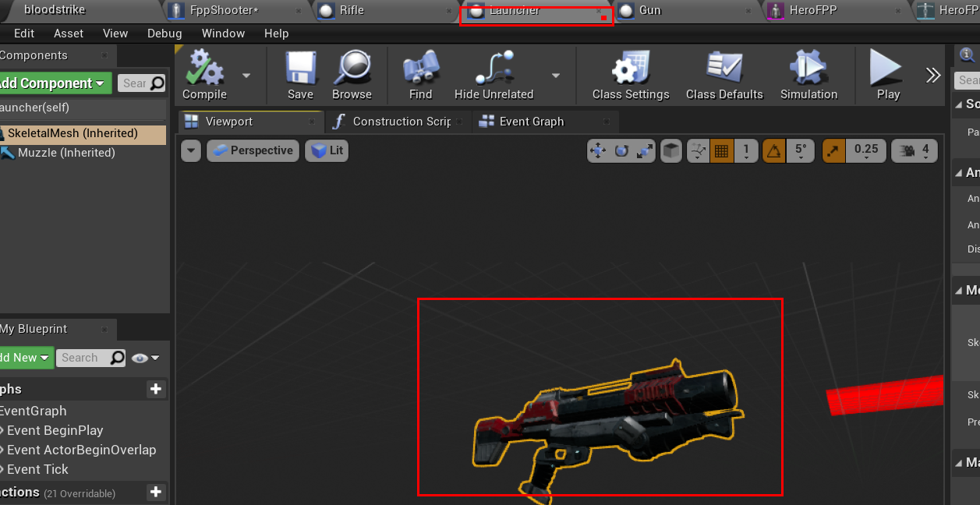
Task: Select the scale gizmo mode
Action: (x=645, y=150)
